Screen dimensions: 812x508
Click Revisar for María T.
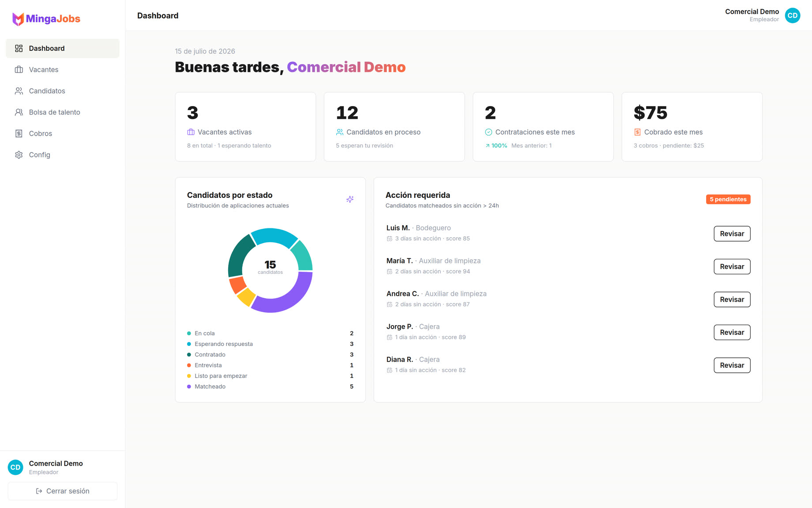(x=732, y=266)
